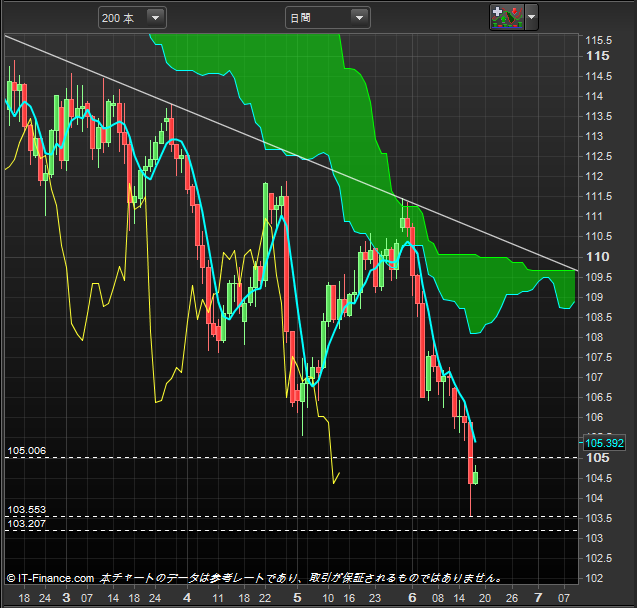
Task: Click the IT-Finance.com copyright text
Action: [x=50, y=578]
